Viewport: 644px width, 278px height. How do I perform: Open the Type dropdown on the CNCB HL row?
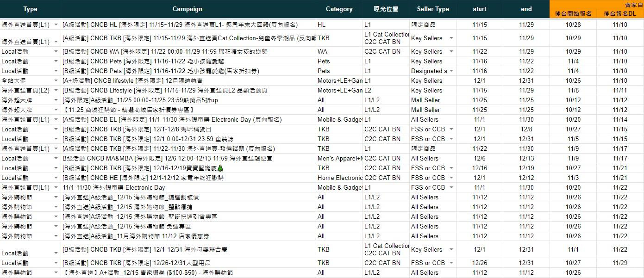[56, 25]
